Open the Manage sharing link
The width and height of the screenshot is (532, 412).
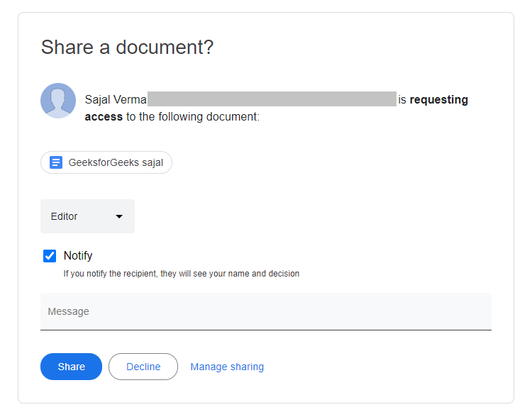click(x=227, y=367)
